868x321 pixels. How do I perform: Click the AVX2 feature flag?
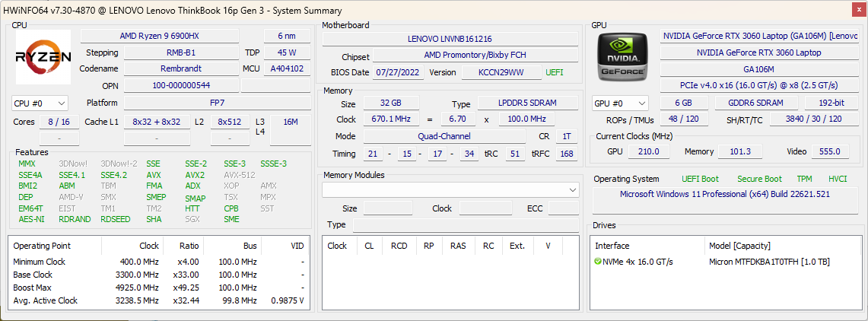[195, 175]
